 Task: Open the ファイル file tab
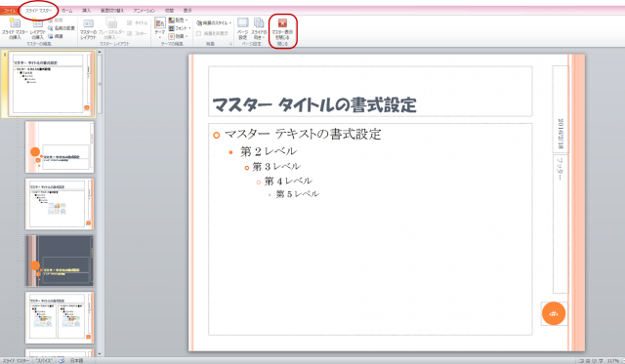click(x=9, y=11)
